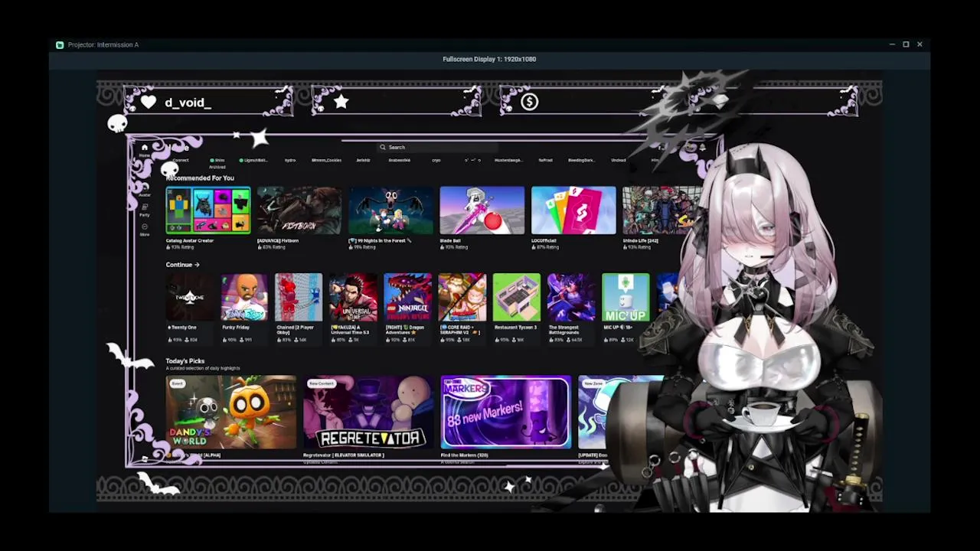Viewport: 980px width, 551px height.
Task: Click the d_void_ username label
Action: pos(188,103)
